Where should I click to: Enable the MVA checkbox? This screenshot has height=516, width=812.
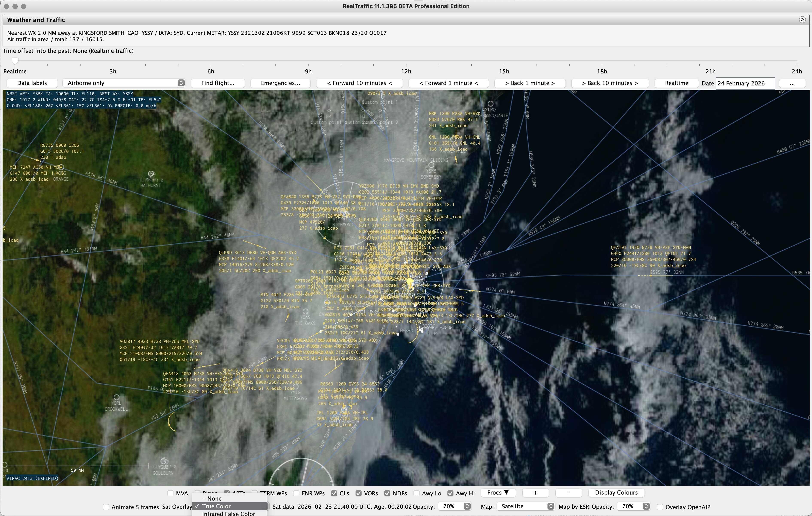point(171,493)
